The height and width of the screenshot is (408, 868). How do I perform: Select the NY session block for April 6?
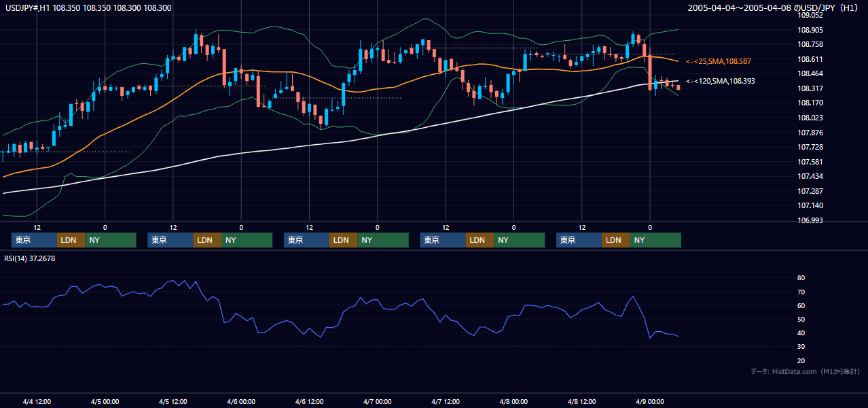click(x=383, y=240)
